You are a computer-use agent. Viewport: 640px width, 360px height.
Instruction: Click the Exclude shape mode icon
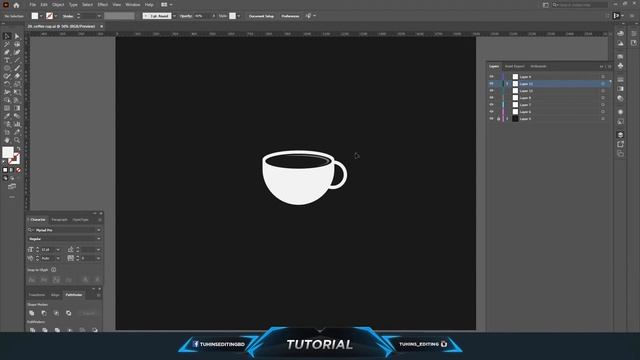tap(69, 313)
